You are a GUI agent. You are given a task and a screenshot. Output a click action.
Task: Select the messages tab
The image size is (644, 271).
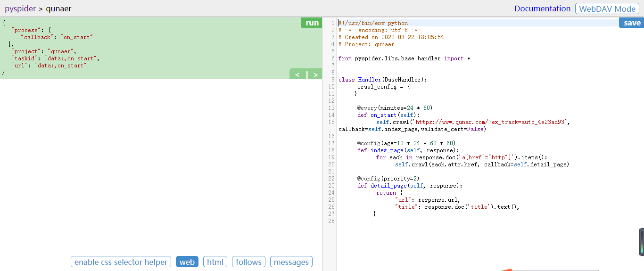(x=291, y=262)
